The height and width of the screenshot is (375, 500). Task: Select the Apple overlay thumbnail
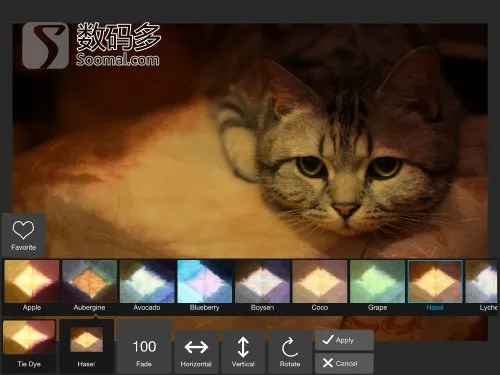click(x=32, y=286)
